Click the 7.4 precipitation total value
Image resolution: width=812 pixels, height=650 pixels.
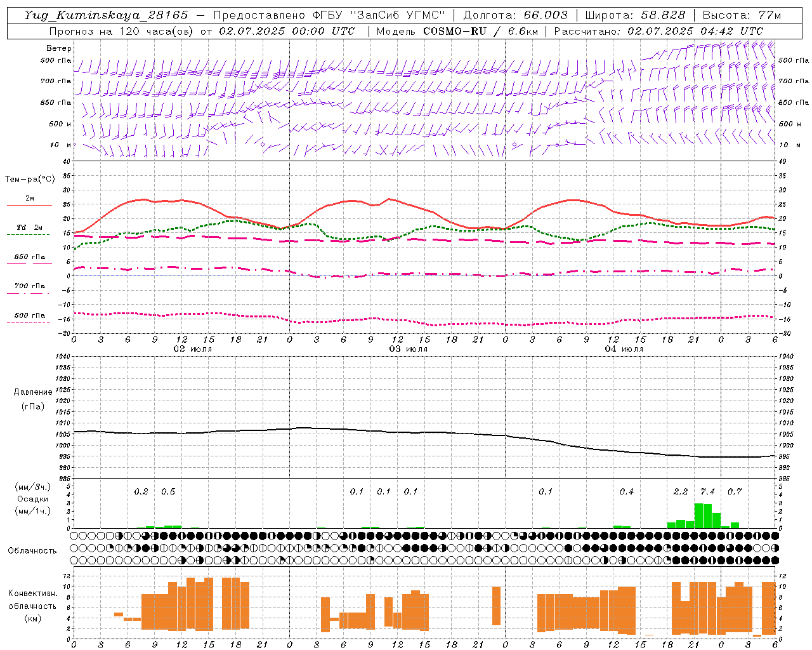(708, 492)
